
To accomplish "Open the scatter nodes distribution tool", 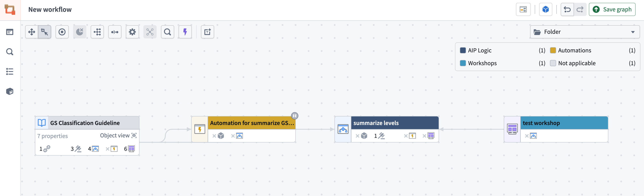I will [x=150, y=32].
